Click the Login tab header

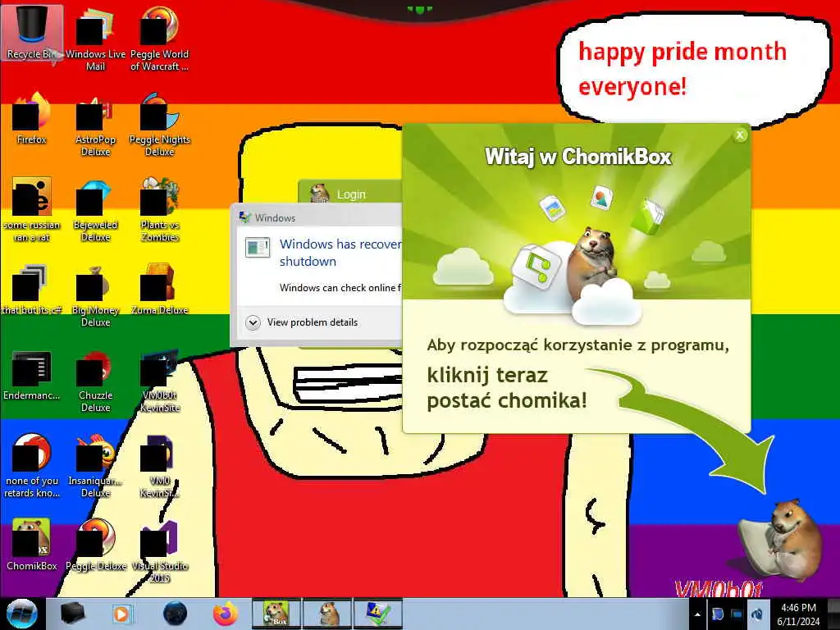pos(350,193)
